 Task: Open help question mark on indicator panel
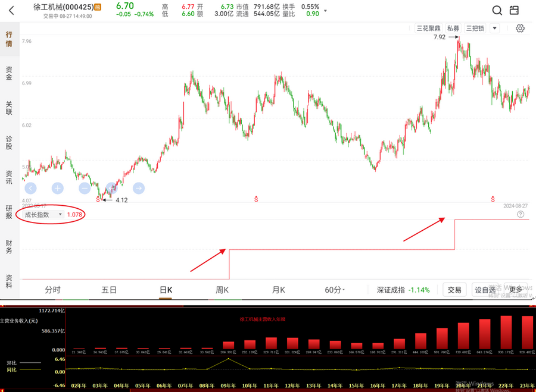[521, 214]
